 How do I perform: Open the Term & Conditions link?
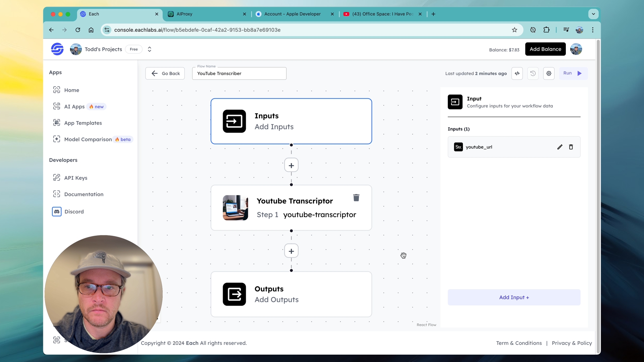(x=519, y=343)
